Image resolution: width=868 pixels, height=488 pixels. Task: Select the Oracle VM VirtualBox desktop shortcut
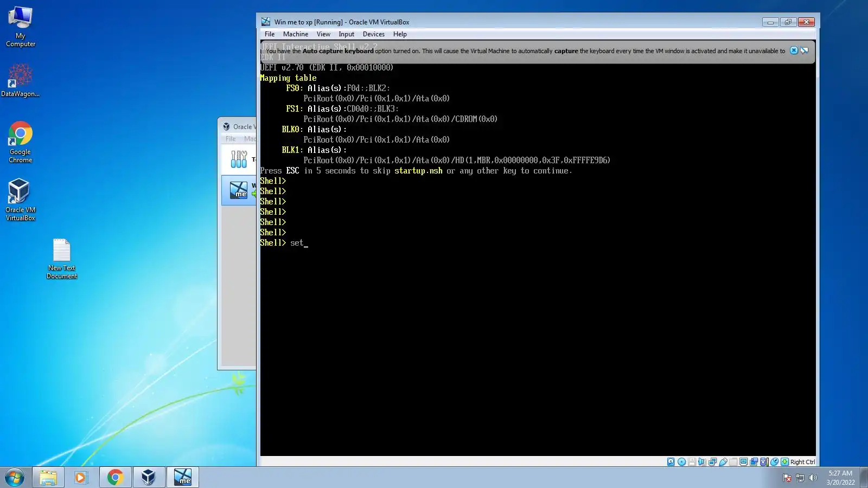[x=21, y=200]
